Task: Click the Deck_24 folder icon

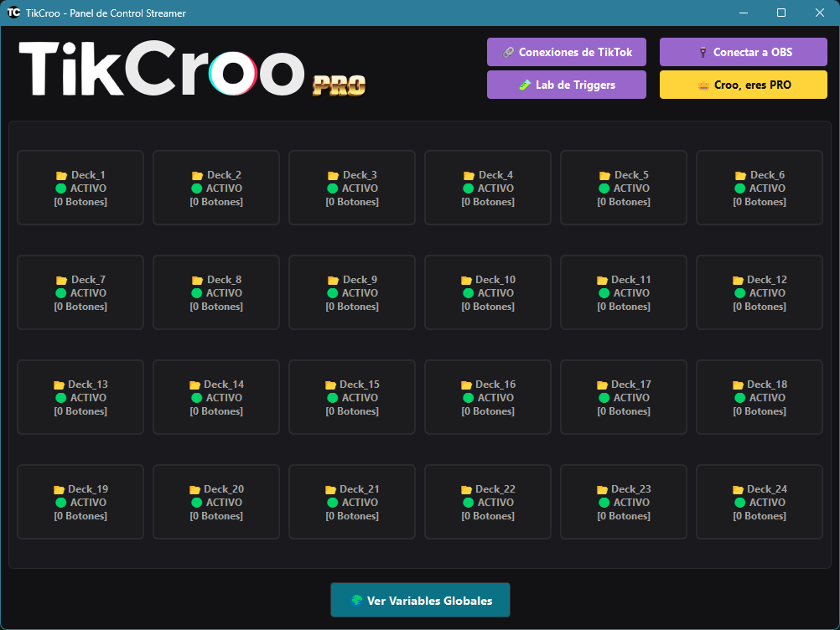Action: coord(738,490)
